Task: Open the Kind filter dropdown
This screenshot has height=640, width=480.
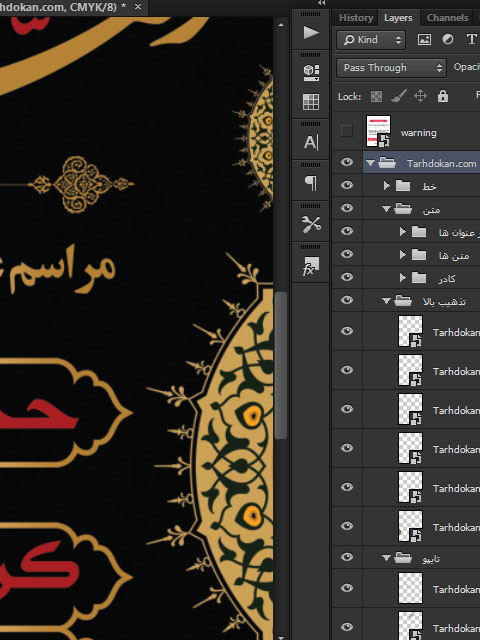Action: pyautogui.click(x=371, y=40)
